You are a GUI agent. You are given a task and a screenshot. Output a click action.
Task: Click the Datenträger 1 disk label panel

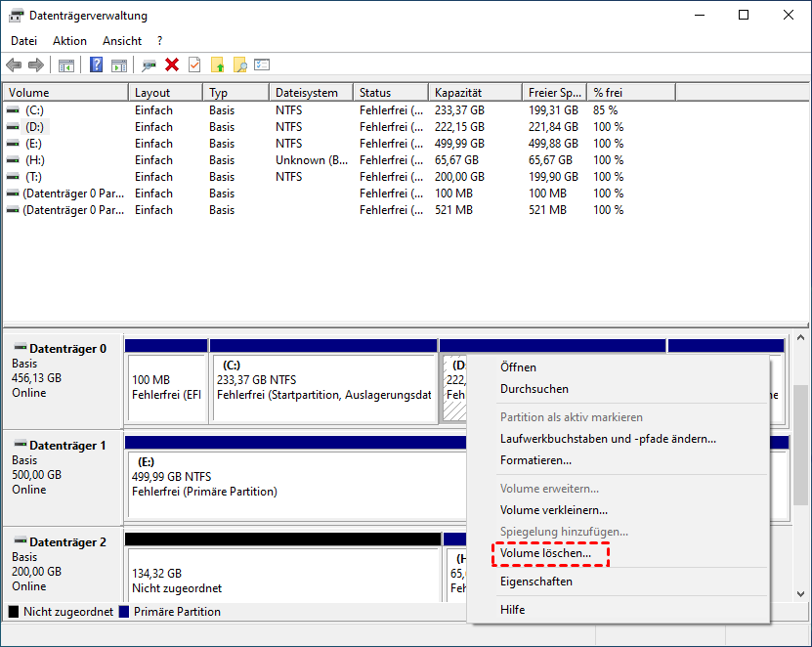click(64, 478)
